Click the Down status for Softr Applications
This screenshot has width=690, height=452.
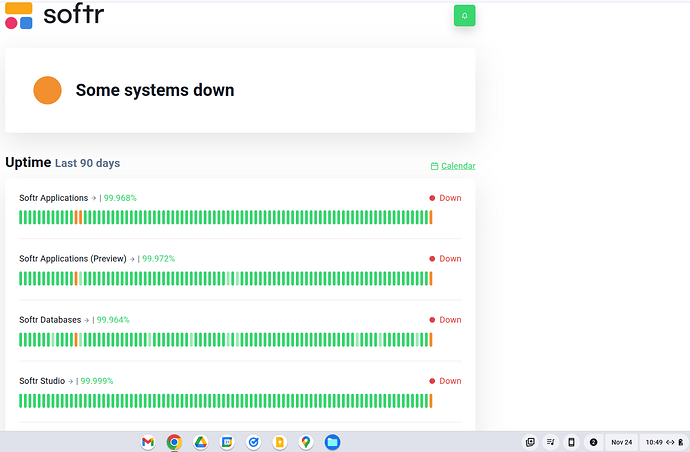[x=445, y=198]
